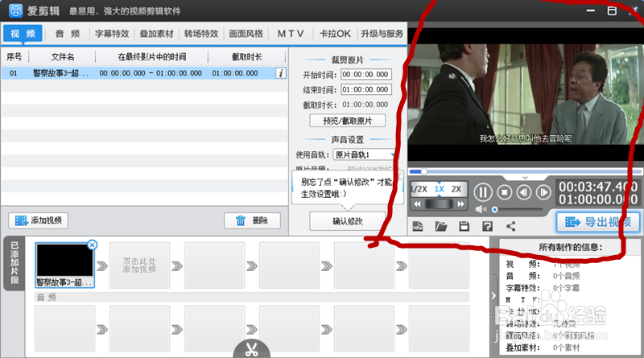Click the 爱剪辑 app logo icon
The height and width of the screenshot is (358, 644).
coord(15,10)
